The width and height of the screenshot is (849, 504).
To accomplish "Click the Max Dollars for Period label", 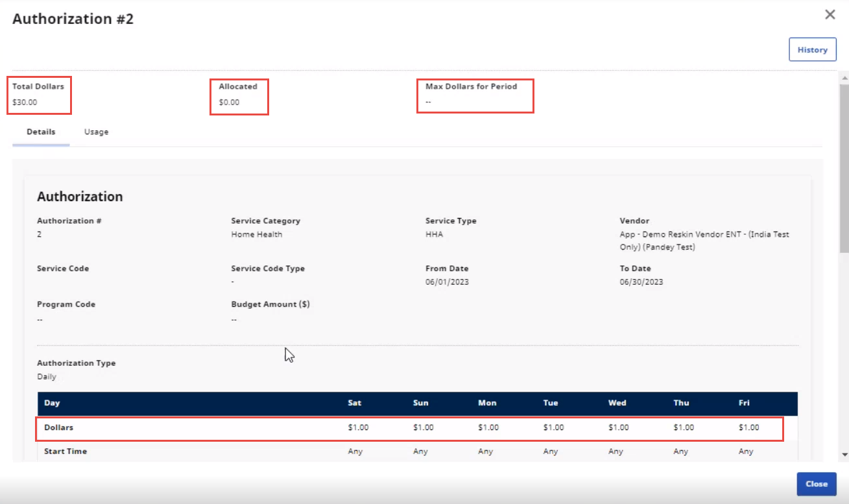I will tap(471, 86).
